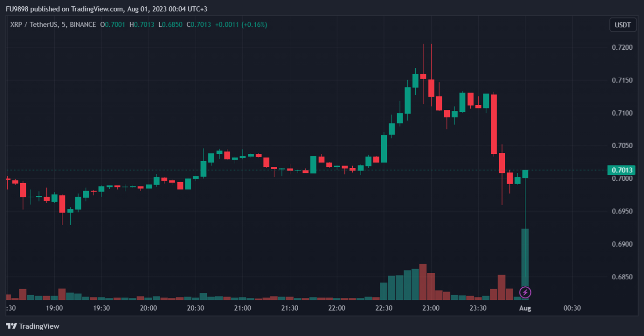Click the 0.7000 price axis label
The width and height of the screenshot is (644, 336).
pos(622,179)
